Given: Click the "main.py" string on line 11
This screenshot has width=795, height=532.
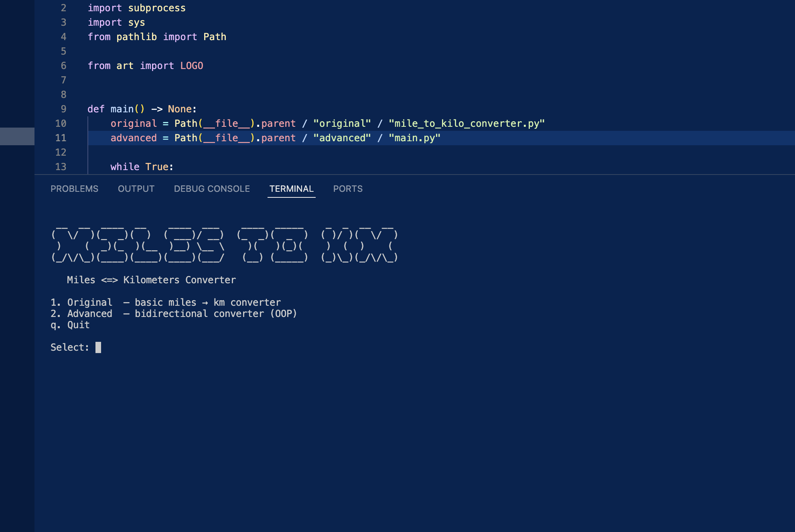Looking at the screenshot, I should click(x=414, y=138).
